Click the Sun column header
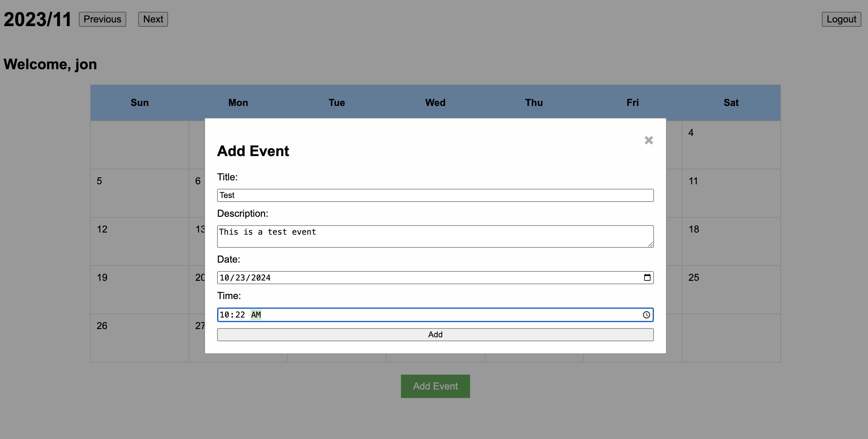This screenshot has height=439, width=868. point(140,103)
